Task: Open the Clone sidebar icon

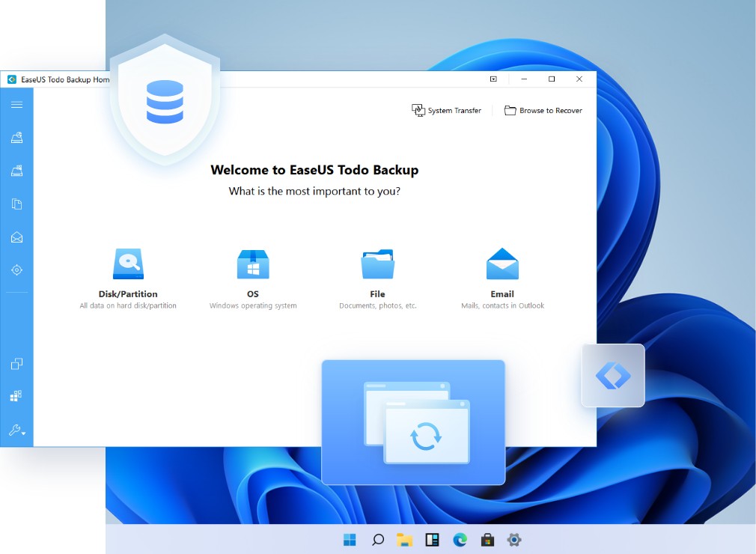Action: 17,364
